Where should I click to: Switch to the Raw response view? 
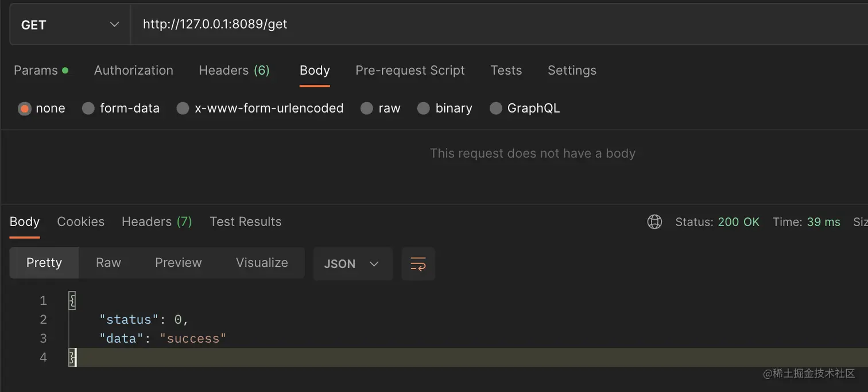tap(108, 262)
